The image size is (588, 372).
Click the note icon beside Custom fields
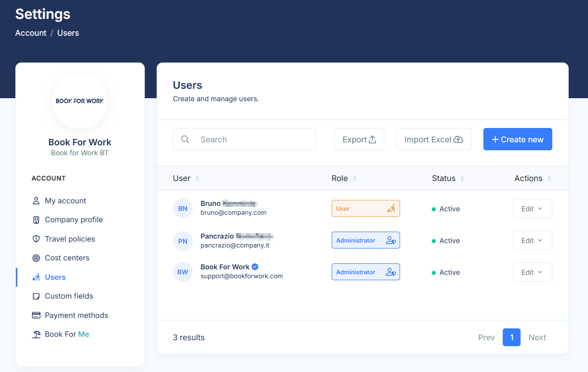(x=36, y=296)
